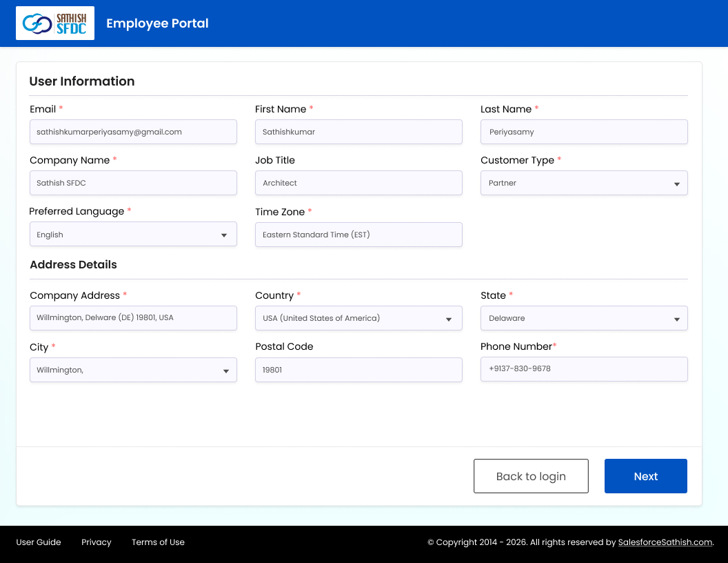Click the Company Name input
This screenshot has width=728, height=563.
(x=133, y=183)
